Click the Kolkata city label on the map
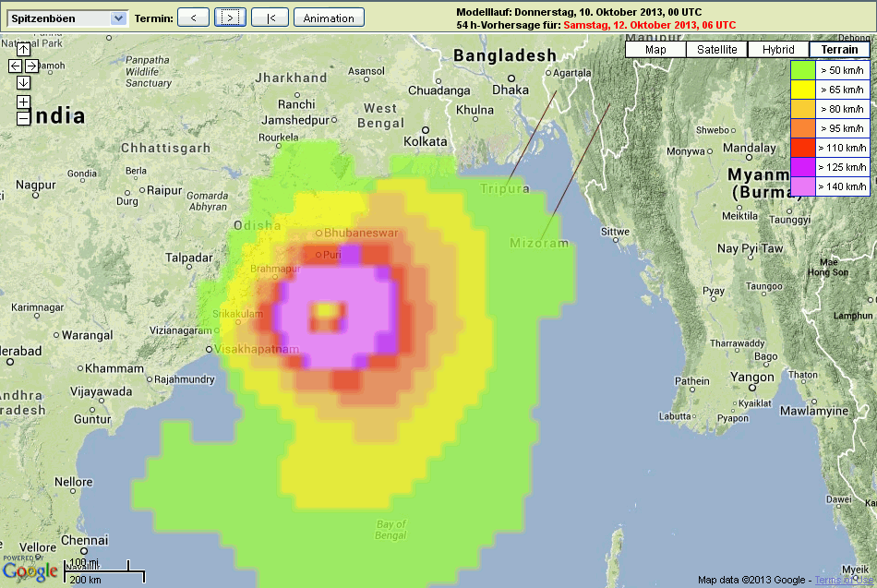The image size is (877, 588). click(426, 141)
